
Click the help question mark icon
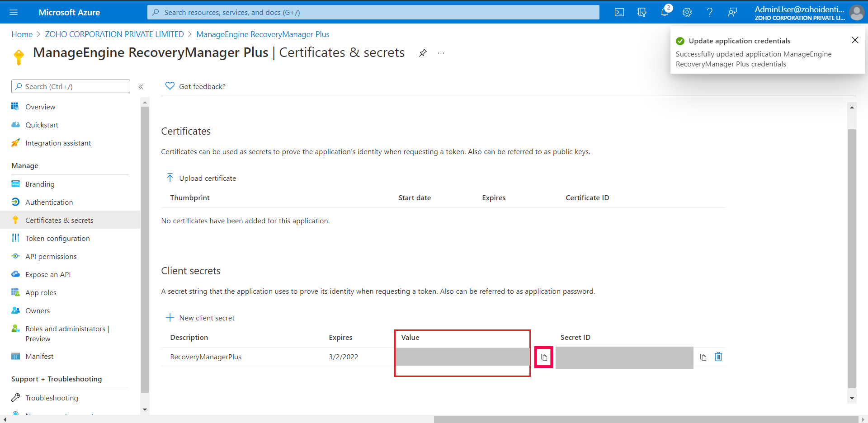(710, 12)
